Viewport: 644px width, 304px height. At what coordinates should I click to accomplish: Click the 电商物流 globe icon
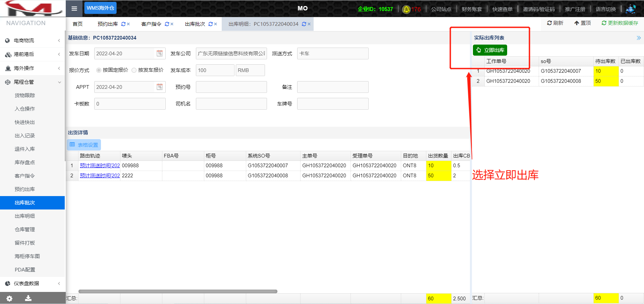(x=7, y=41)
